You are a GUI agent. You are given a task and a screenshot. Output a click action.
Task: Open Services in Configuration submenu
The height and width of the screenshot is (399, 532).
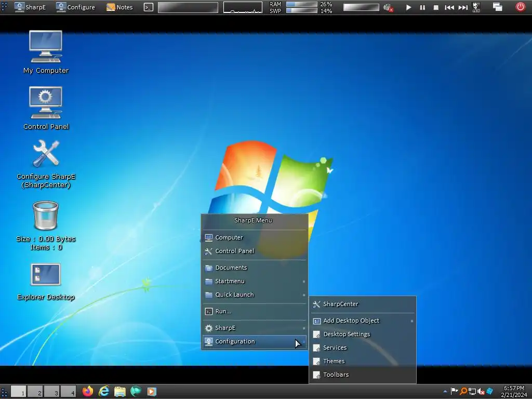(363, 348)
